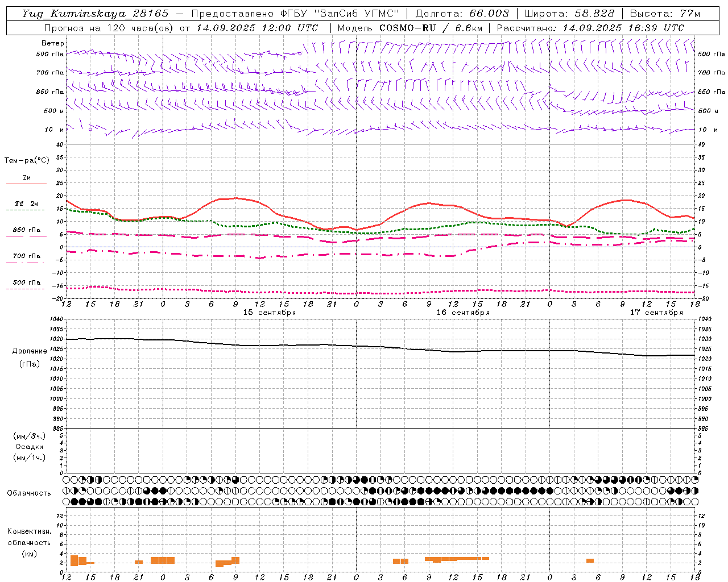The height and width of the screenshot is (582, 728).
Task: Select the text Предоставлено ФГБУ "ЗапСиб УГМС"
Action: (x=295, y=14)
